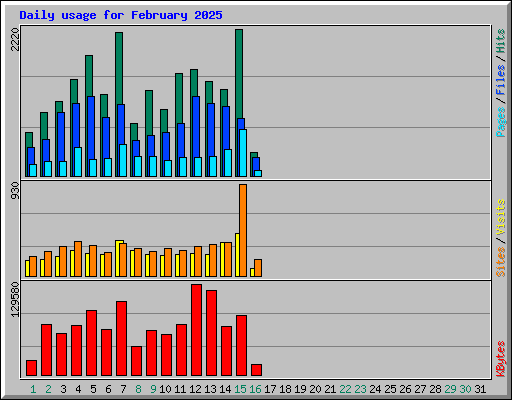Select the red KBytes bar for day 1
This screenshot has width=512, height=400.
click(31, 368)
